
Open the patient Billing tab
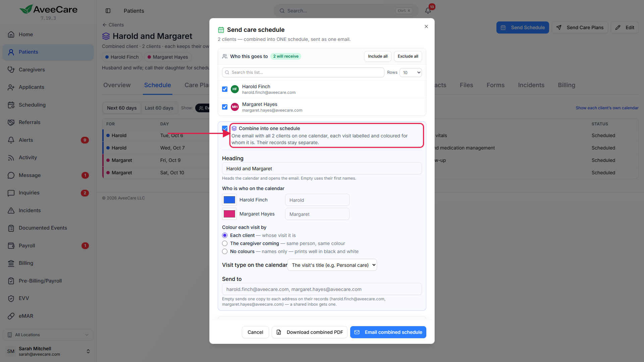(567, 85)
